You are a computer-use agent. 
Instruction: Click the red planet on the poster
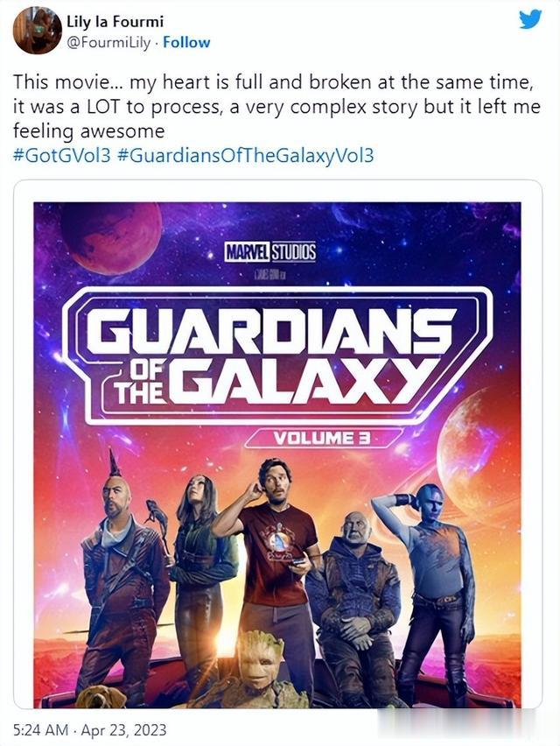tap(112, 237)
